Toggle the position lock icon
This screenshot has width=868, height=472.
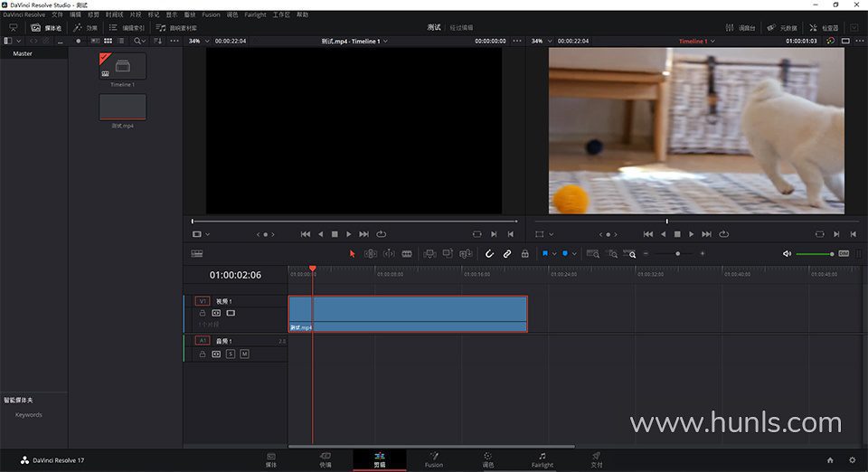point(524,254)
